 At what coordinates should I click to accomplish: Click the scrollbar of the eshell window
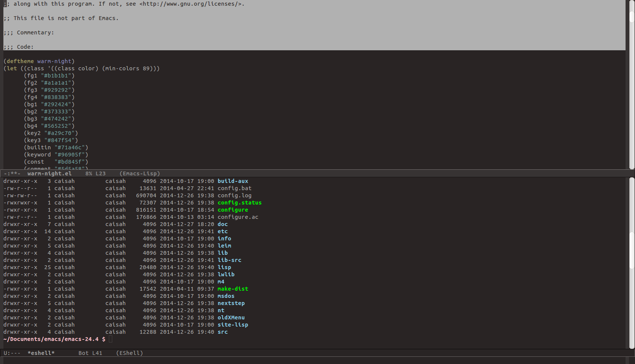[632, 263]
